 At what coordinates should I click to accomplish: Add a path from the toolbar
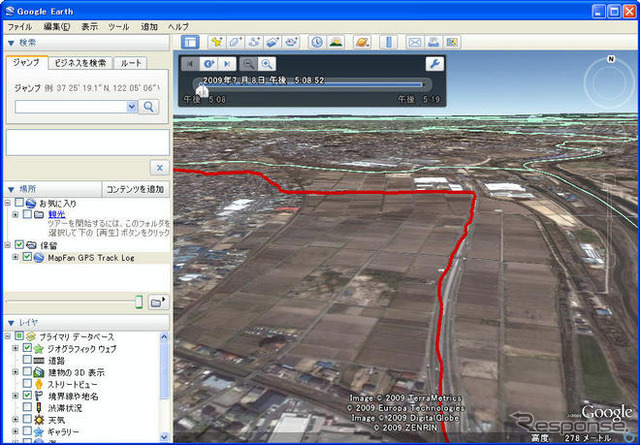coord(254,42)
